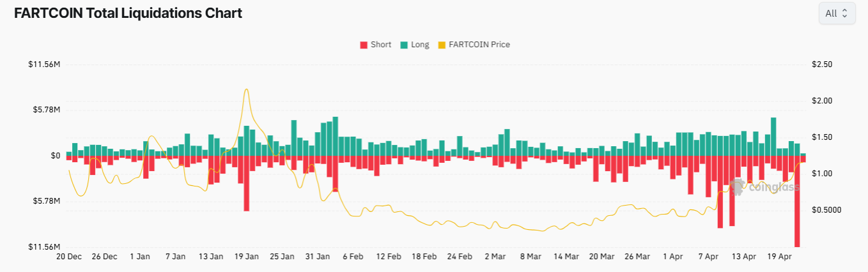The width and height of the screenshot is (868, 272).
Task: Click the 19 Jan date label
Action: pos(246,257)
